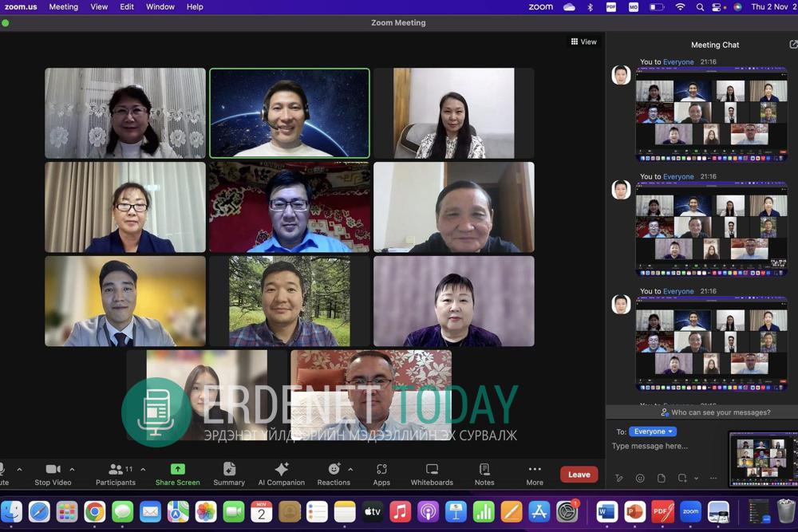Open Whiteboards from the meeting toolbar
The height and width of the screenshot is (532, 798).
click(x=432, y=474)
